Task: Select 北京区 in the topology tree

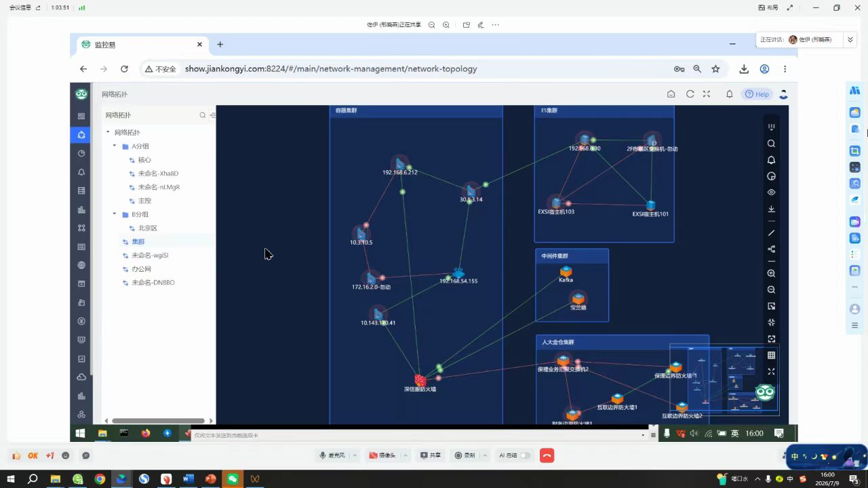Action: coord(148,228)
